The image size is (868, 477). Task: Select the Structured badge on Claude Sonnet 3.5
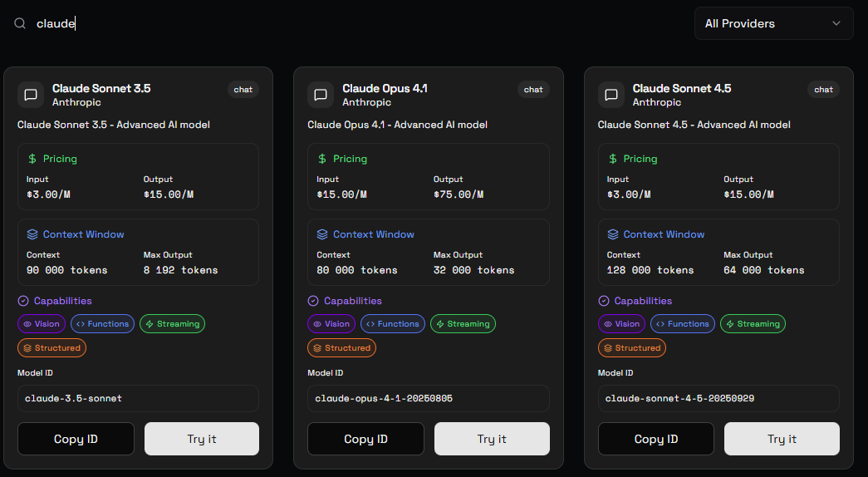(x=52, y=348)
